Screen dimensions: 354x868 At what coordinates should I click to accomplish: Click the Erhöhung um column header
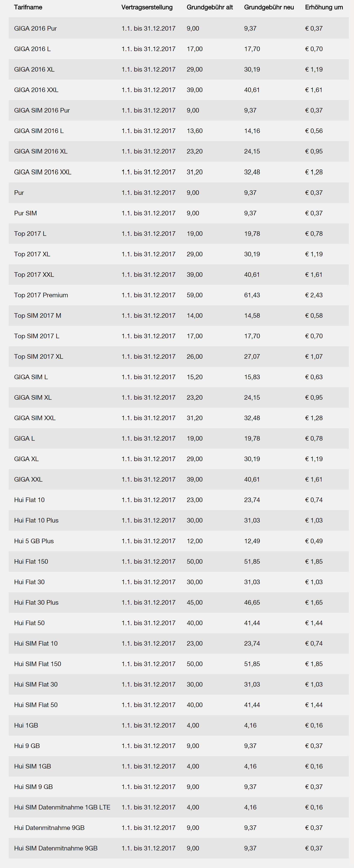coord(324,7)
